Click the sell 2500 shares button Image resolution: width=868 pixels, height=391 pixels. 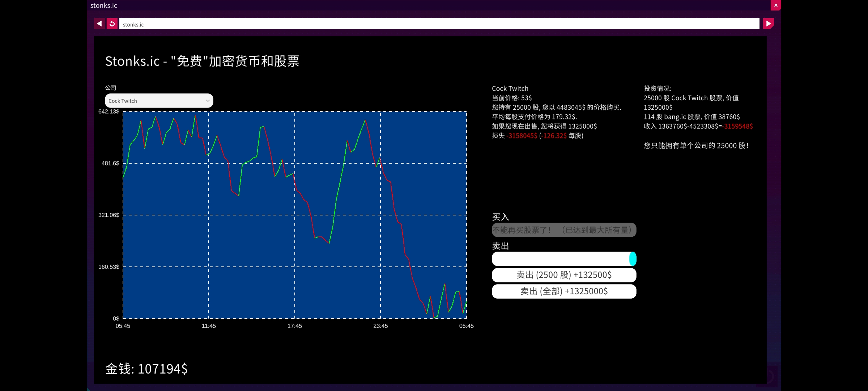pyautogui.click(x=564, y=275)
